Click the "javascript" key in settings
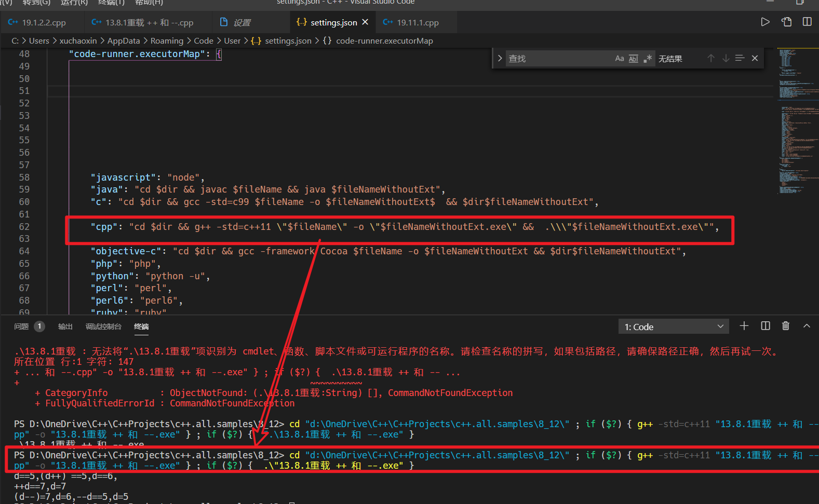 123,178
